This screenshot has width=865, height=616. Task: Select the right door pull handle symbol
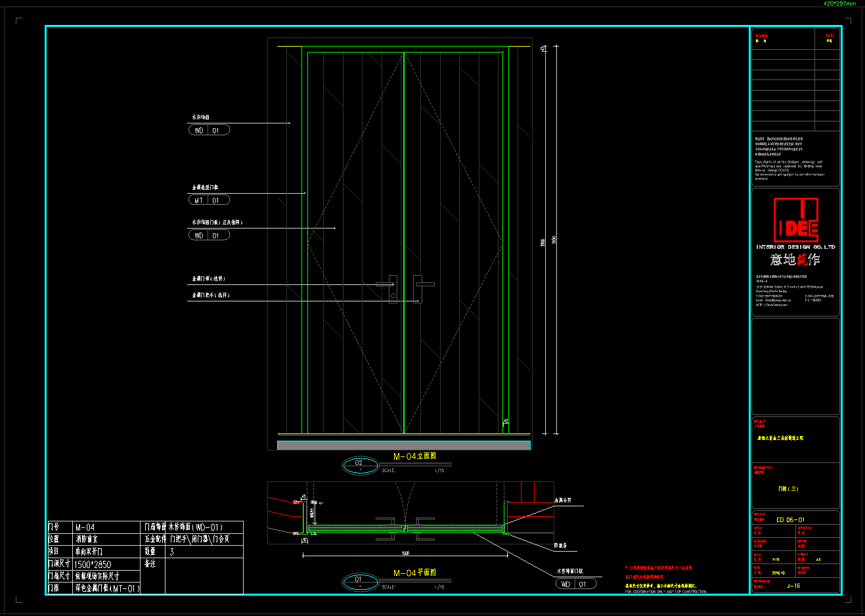[x=423, y=288]
